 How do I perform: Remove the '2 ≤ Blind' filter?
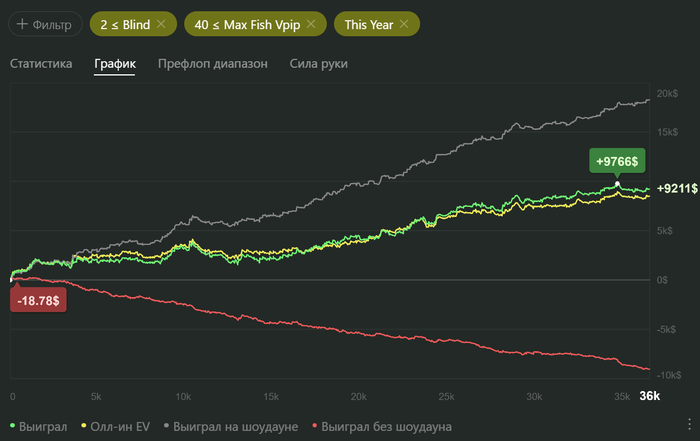pos(162,23)
